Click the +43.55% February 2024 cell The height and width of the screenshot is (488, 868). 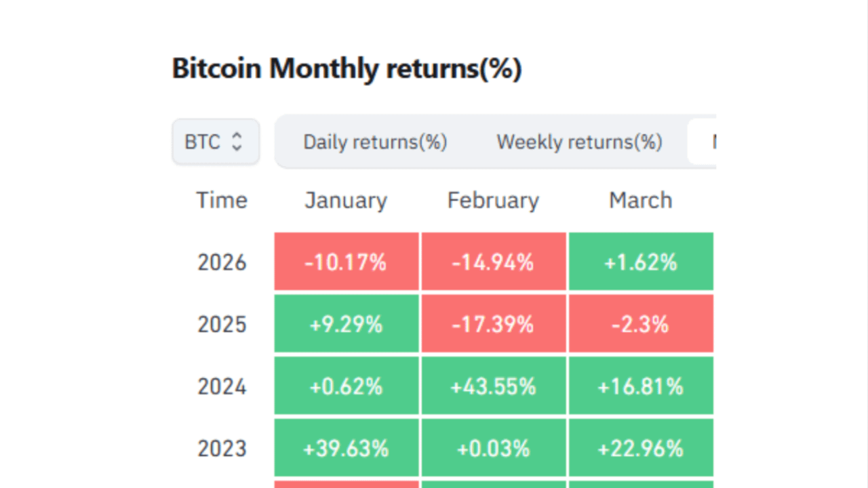[493, 386]
